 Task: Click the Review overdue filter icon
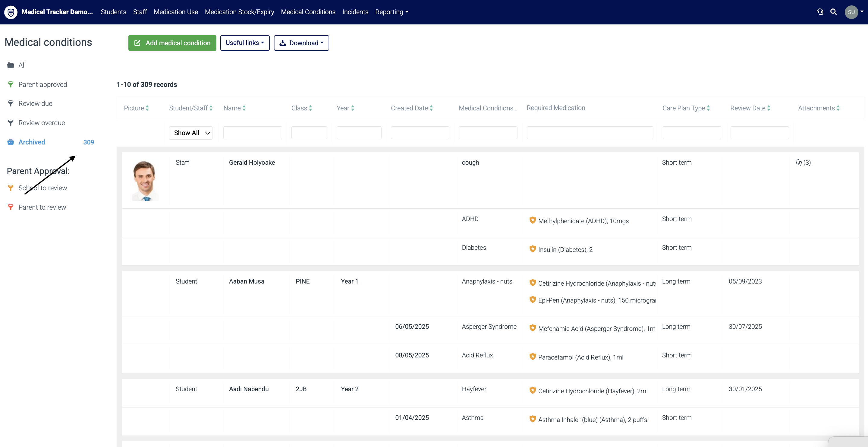pyautogui.click(x=11, y=123)
